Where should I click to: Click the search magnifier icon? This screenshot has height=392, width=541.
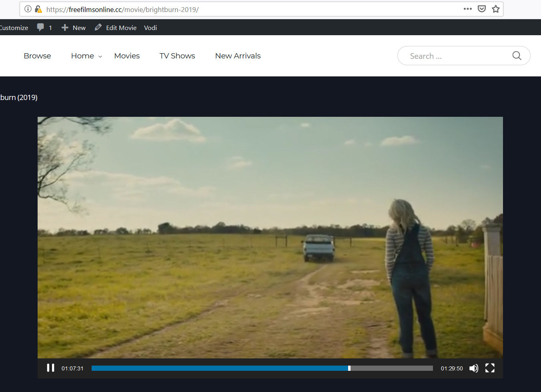pyautogui.click(x=517, y=56)
